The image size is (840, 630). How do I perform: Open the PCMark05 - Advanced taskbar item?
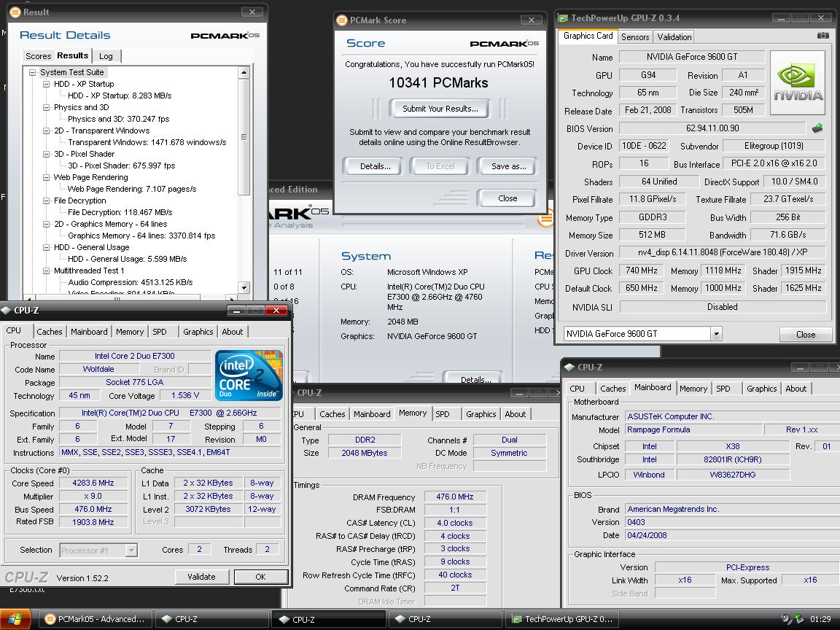coord(96,619)
